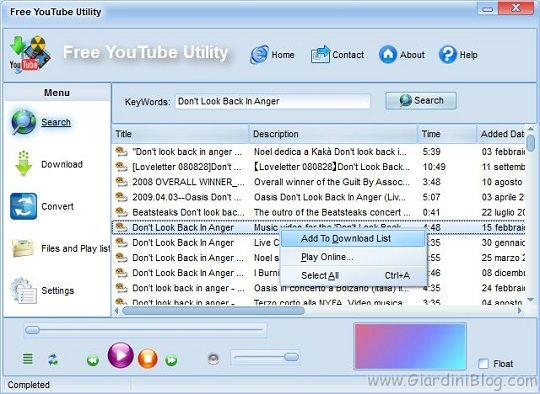Viewport: 540px width, 394px height.
Task: Click the 'Completed' status bar text
Action: [x=29, y=385]
